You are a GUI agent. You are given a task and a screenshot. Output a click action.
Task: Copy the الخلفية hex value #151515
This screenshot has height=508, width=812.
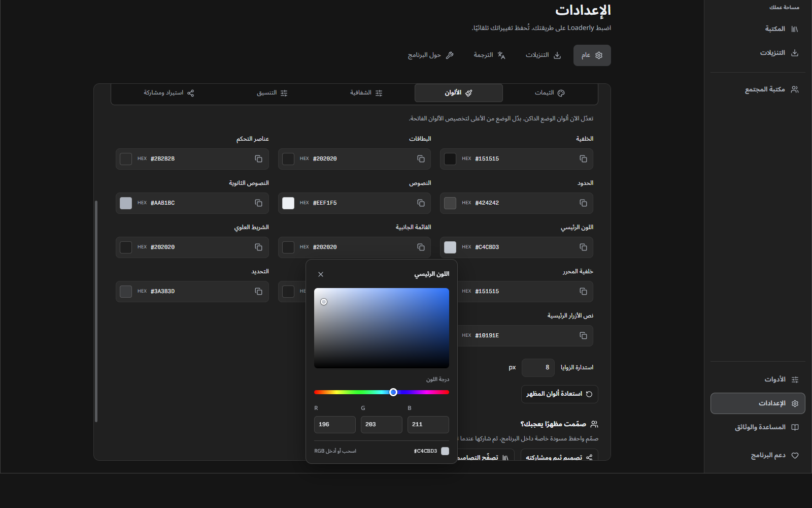click(583, 159)
